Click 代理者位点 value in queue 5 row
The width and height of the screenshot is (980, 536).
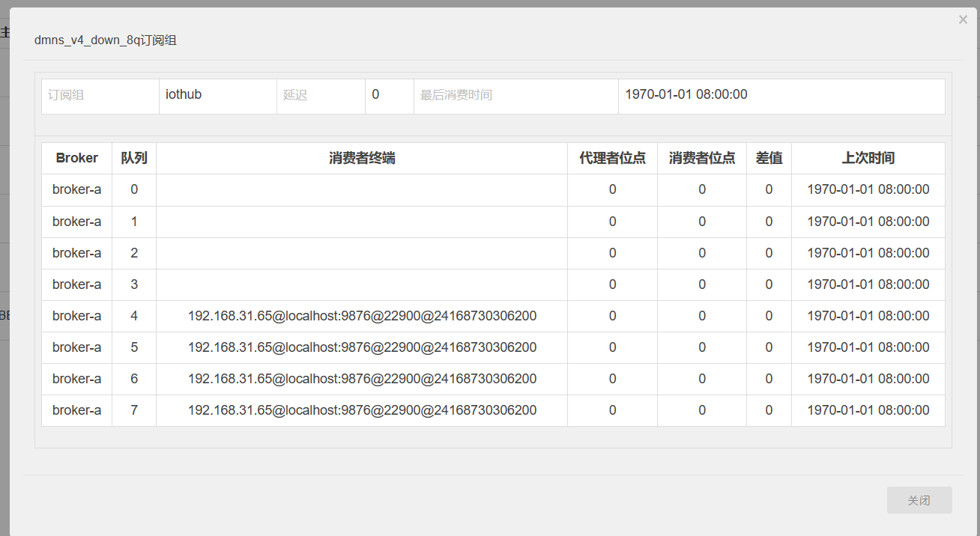coord(613,347)
